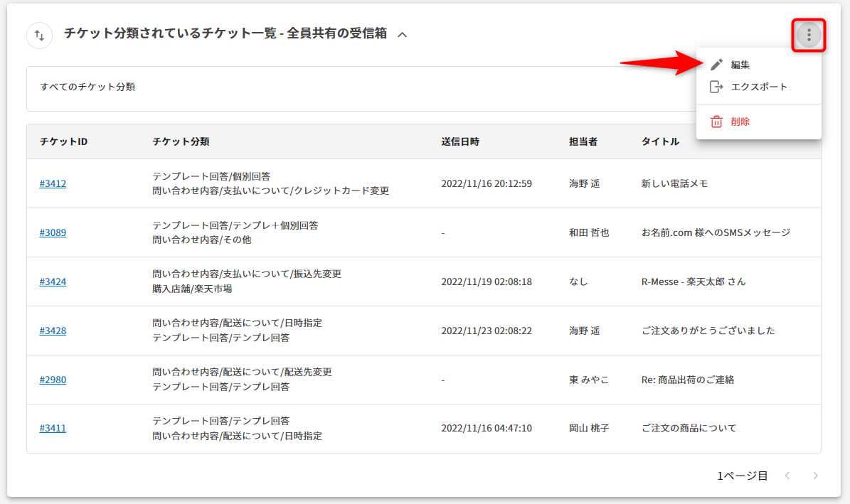Select 編集 from the context menu
Image resolution: width=850 pixels, height=504 pixels.
pyautogui.click(x=740, y=65)
